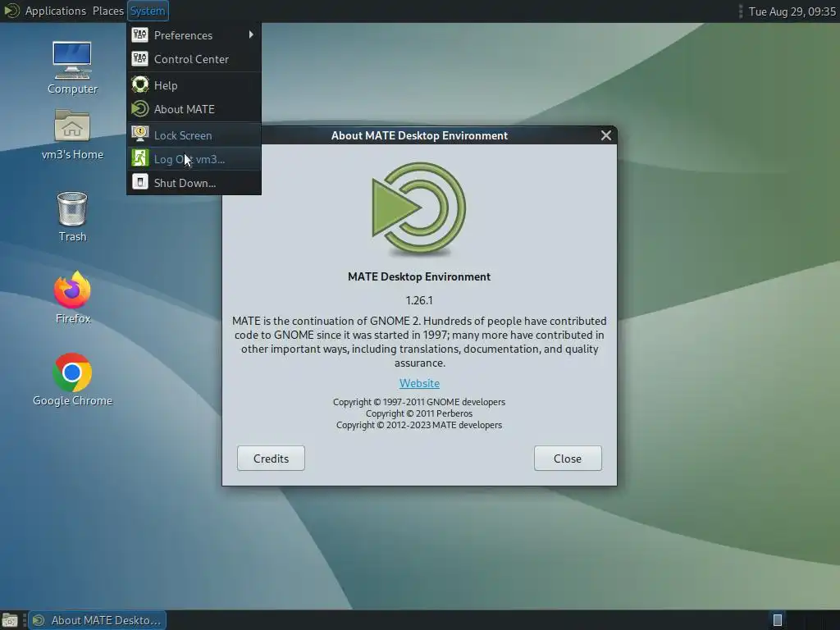Select About MATE menu entry
This screenshot has width=840, height=630.
194,109
